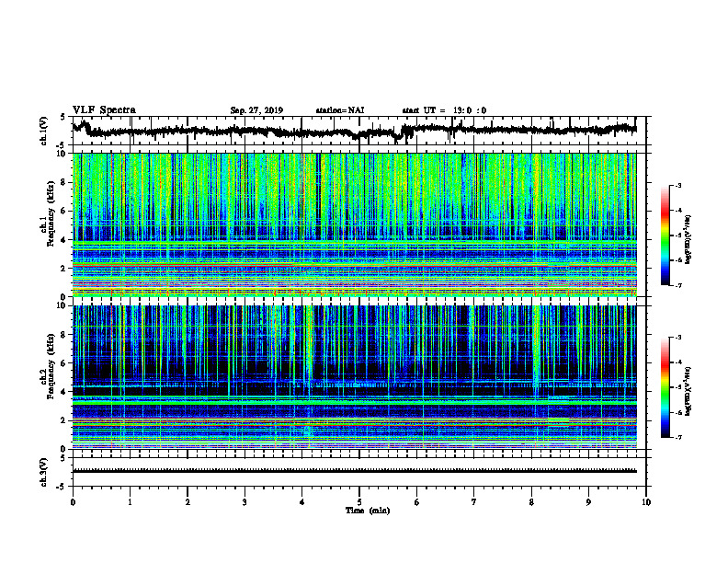Click time axis tick label '10'
728x563 pixels.
[646, 502]
